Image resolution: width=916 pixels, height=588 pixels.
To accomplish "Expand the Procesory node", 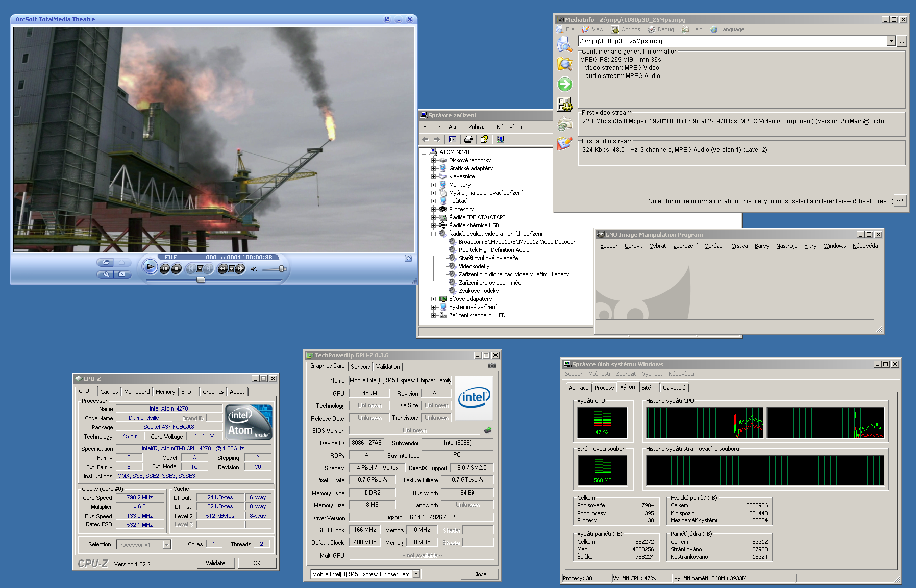I will tap(433, 209).
